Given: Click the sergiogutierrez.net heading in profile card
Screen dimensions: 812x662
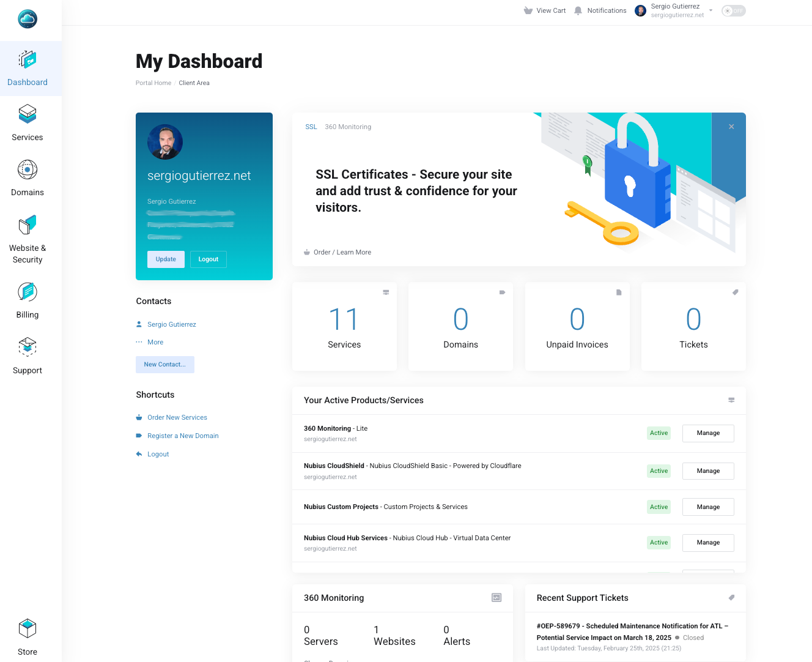Looking at the screenshot, I should [x=199, y=176].
